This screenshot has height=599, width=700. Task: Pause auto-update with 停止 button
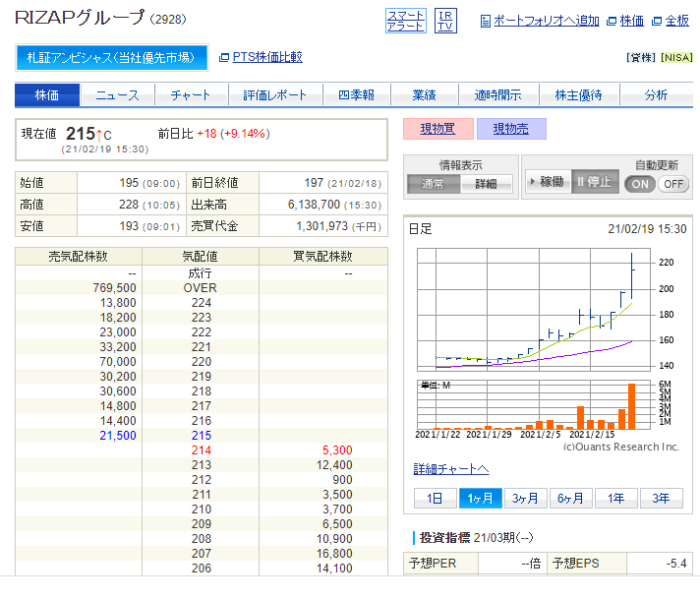[x=595, y=182]
